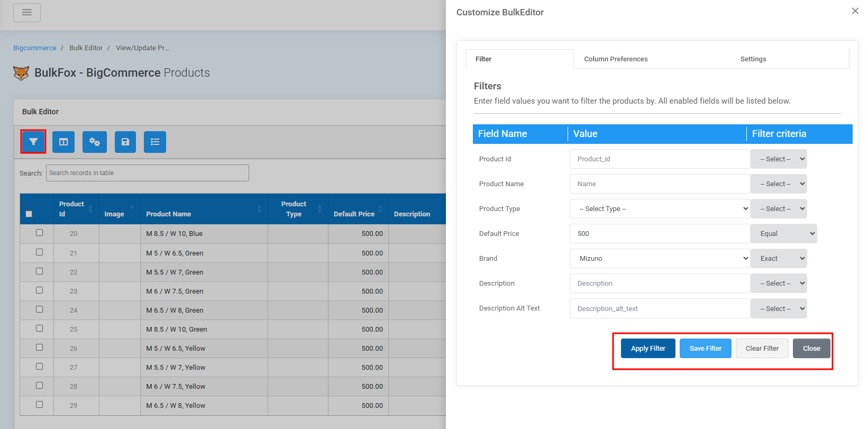Viewport: 868px width, 429px height.
Task: Click the Bulk Editor breadcrumb
Action: pos(86,48)
